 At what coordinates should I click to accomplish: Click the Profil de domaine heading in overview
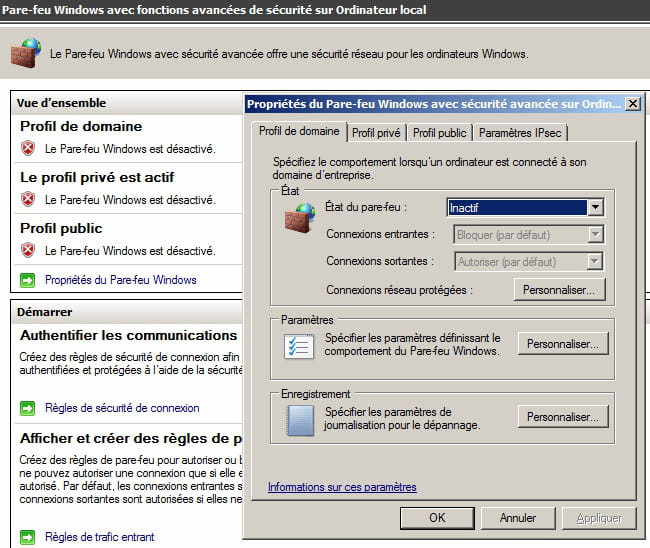click(81, 126)
